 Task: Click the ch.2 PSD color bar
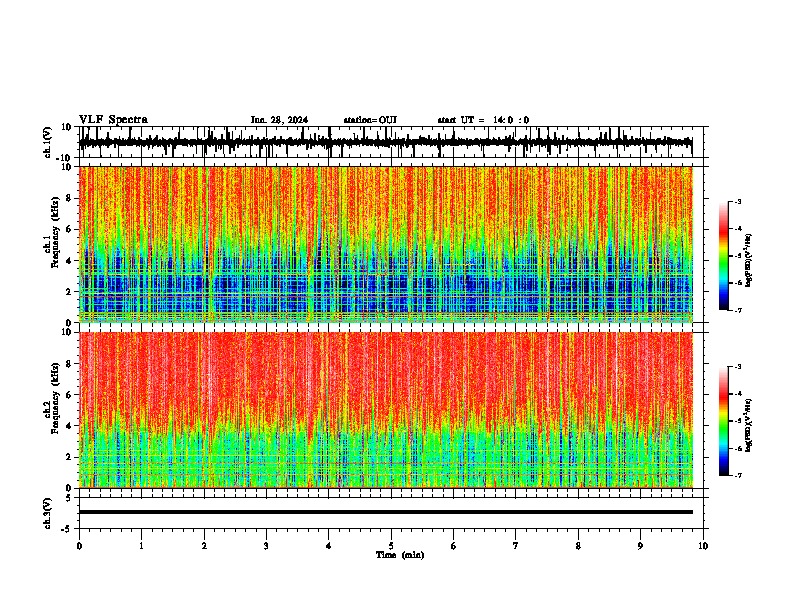coord(724,421)
